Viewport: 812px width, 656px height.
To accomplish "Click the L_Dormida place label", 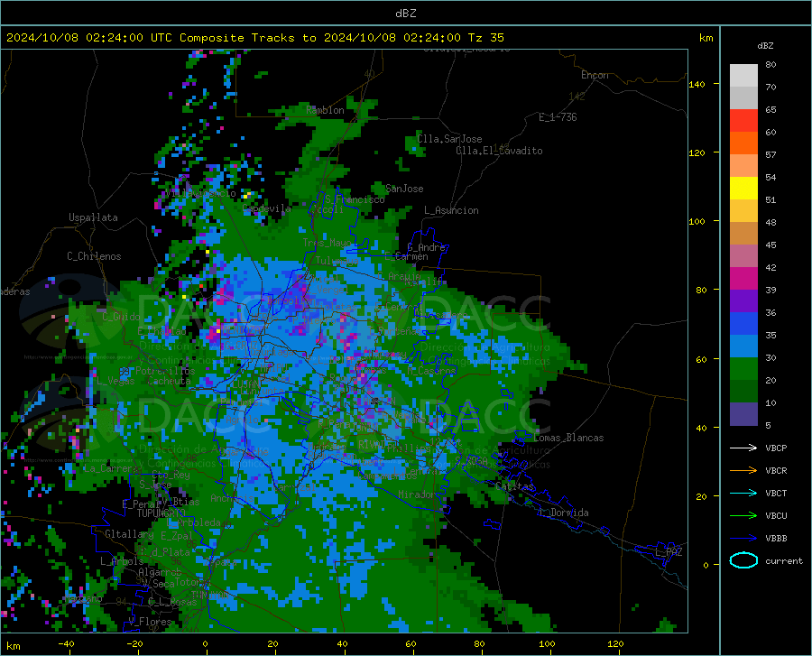I will [x=563, y=513].
